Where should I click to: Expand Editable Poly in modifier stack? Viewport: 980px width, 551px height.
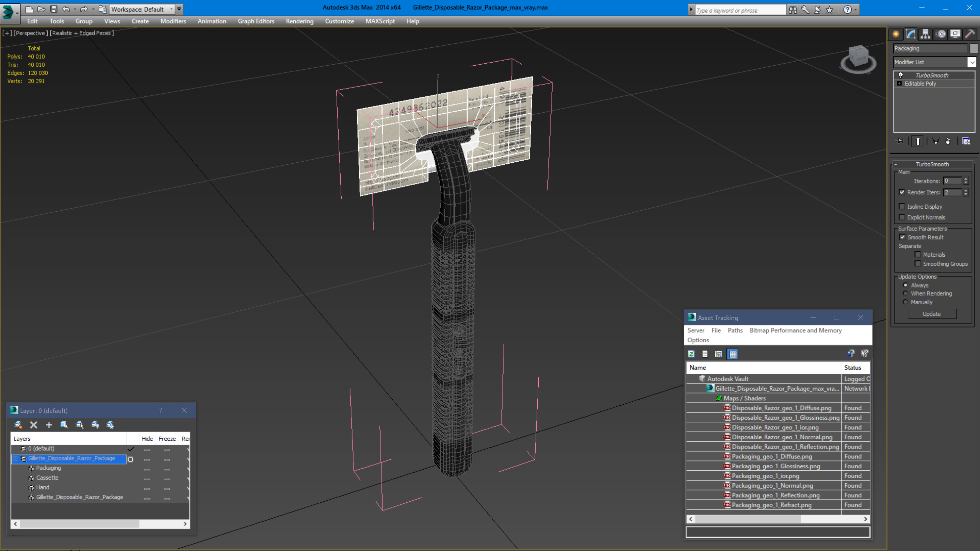coord(899,83)
